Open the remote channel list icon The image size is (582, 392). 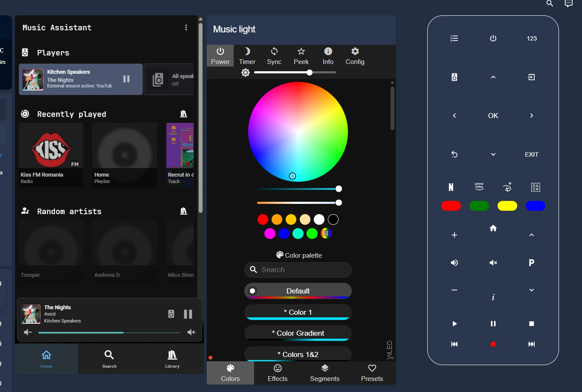455,38
